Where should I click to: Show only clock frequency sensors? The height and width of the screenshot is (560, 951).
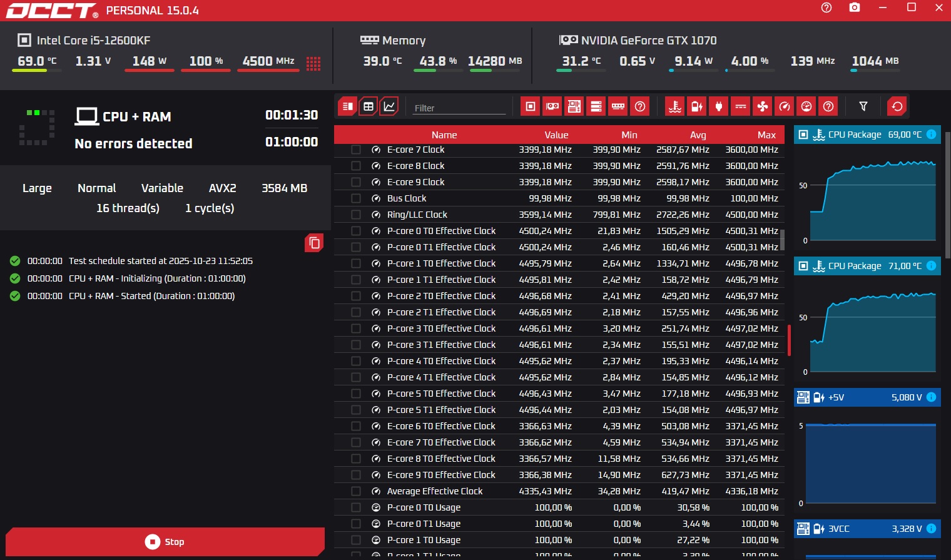pyautogui.click(x=785, y=106)
